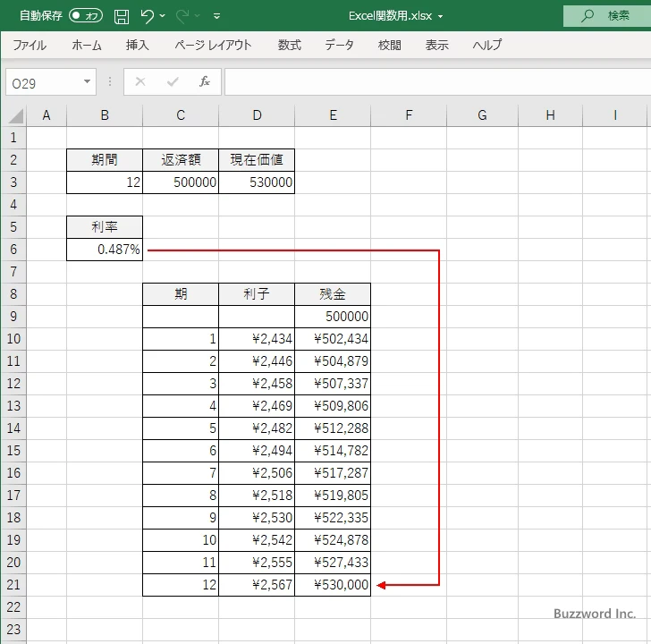Select the 利率 label cell
The image size is (651, 644).
[x=105, y=226]
